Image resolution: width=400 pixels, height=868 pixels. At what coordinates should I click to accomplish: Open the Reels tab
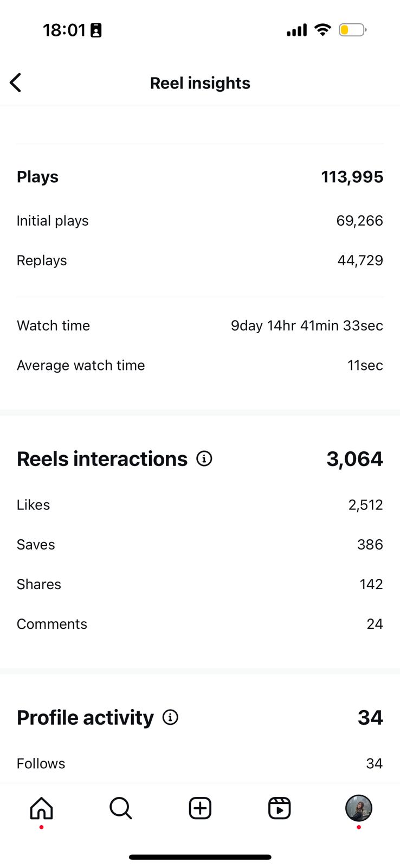click(x=279, y=808)
